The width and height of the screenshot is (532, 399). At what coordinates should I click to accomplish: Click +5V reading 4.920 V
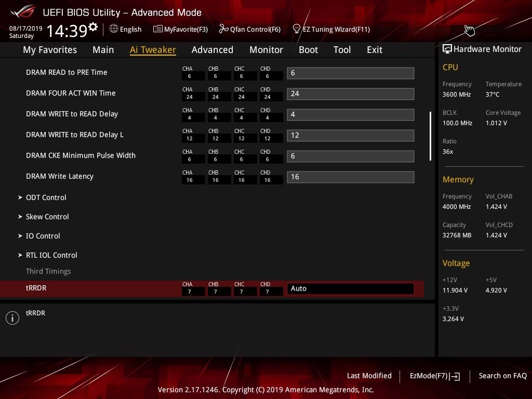496,290
